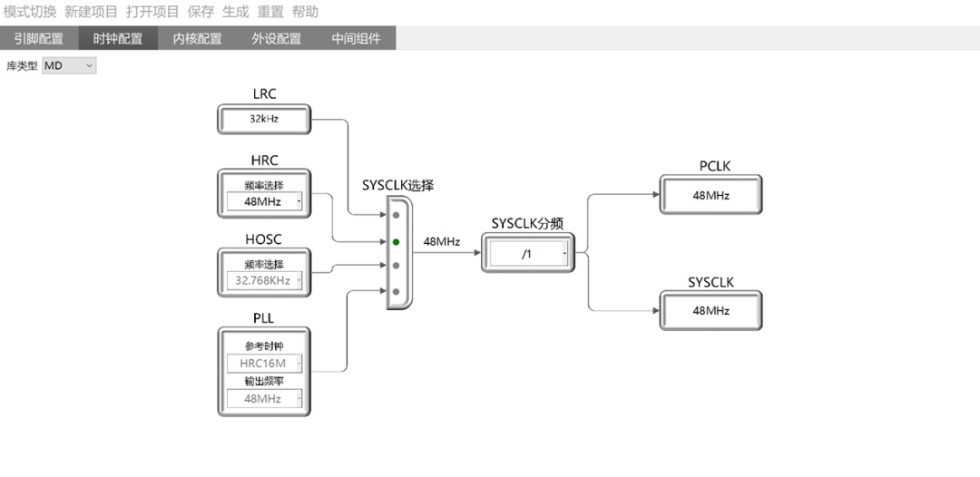Expand the HRC 频率选择 48MHz dropdown

264,201
